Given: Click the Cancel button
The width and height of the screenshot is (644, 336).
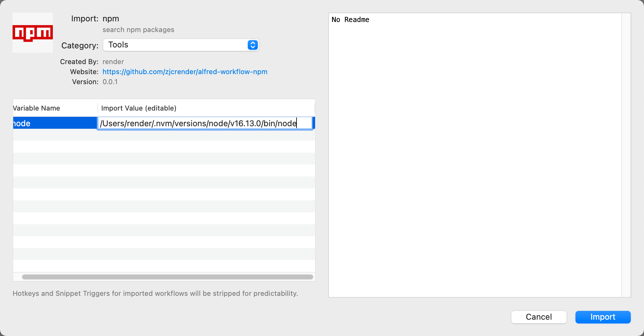Looking at the screenshot, I should (539, 317).
